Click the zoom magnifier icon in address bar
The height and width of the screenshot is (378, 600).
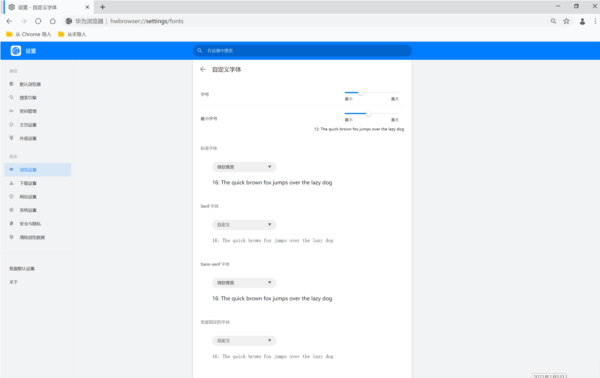pos(553,21)
